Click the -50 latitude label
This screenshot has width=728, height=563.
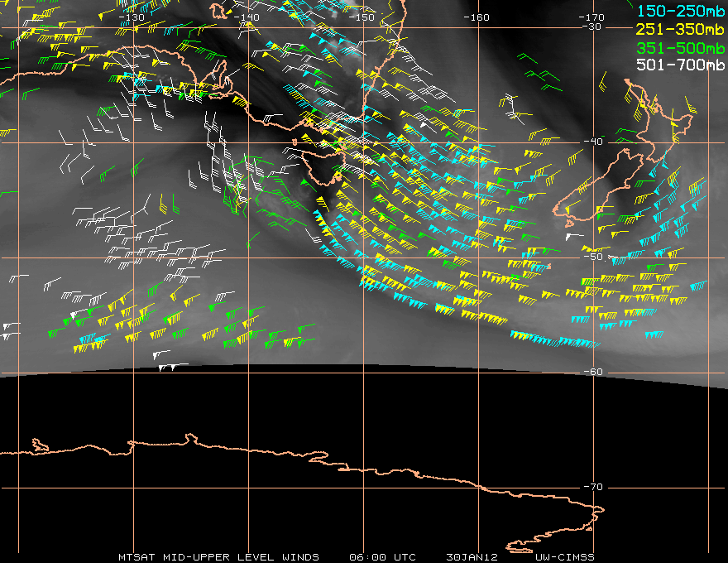pyautogui.click(x=593, y=257)
